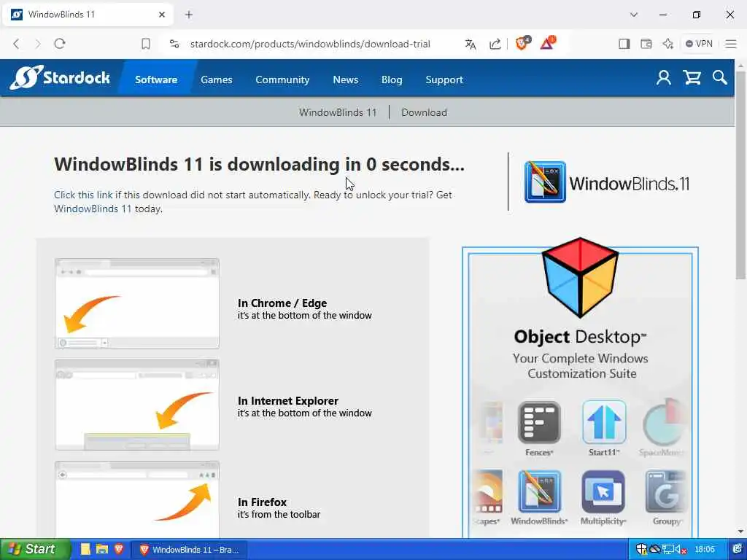
Task: Click the taskbar clock 18:06
Action: pos(705,550)
